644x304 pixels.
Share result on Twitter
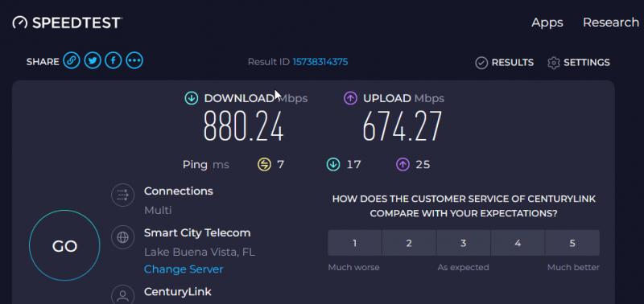(x=93, y=61)
